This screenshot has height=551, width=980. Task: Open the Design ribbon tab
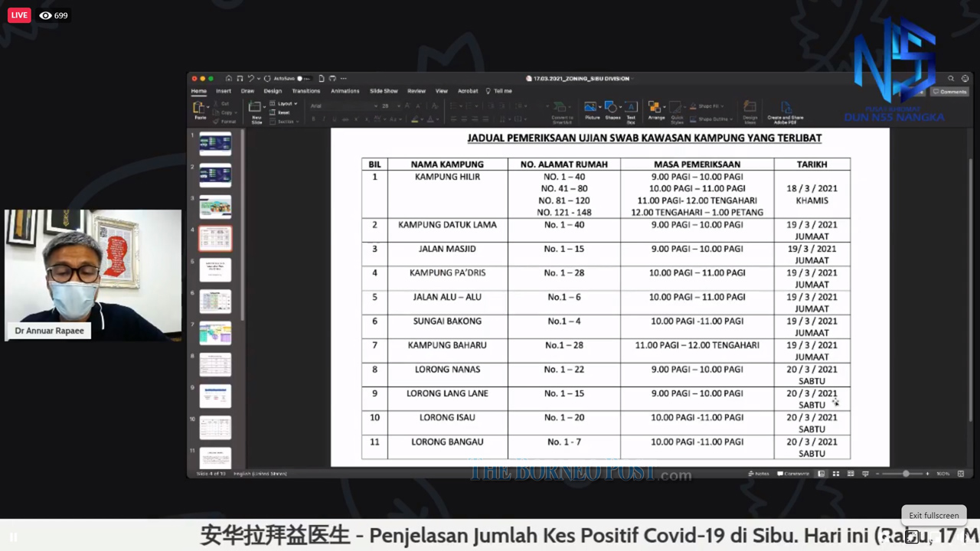click(x=273, y=91)
